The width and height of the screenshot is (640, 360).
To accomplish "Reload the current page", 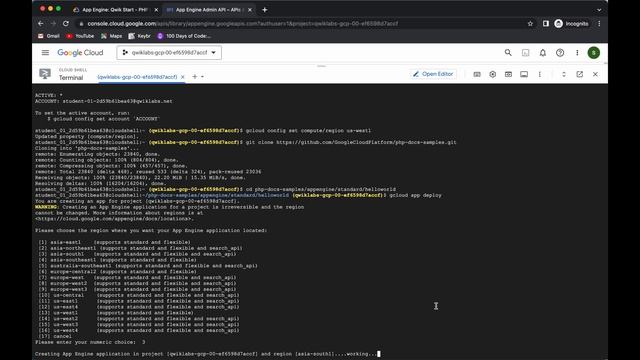I will pyautogui.click(x=66, y=24).
